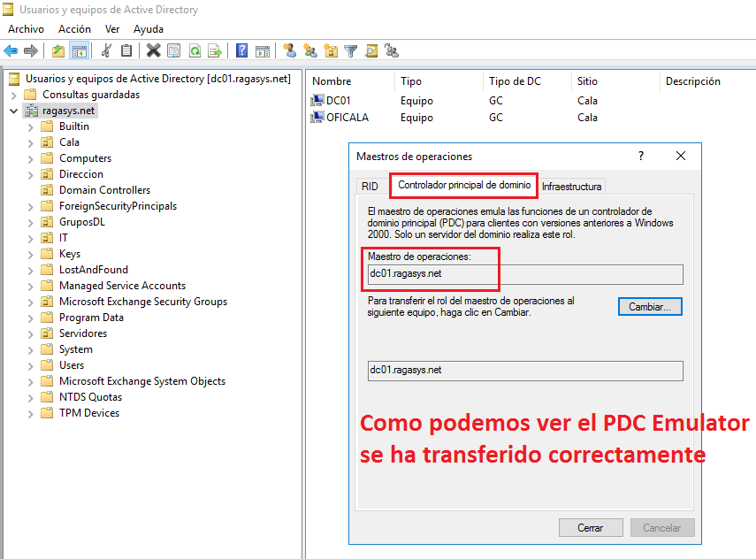Click the Cut scissors icon

pyautogui.click(x=107, y=50)
